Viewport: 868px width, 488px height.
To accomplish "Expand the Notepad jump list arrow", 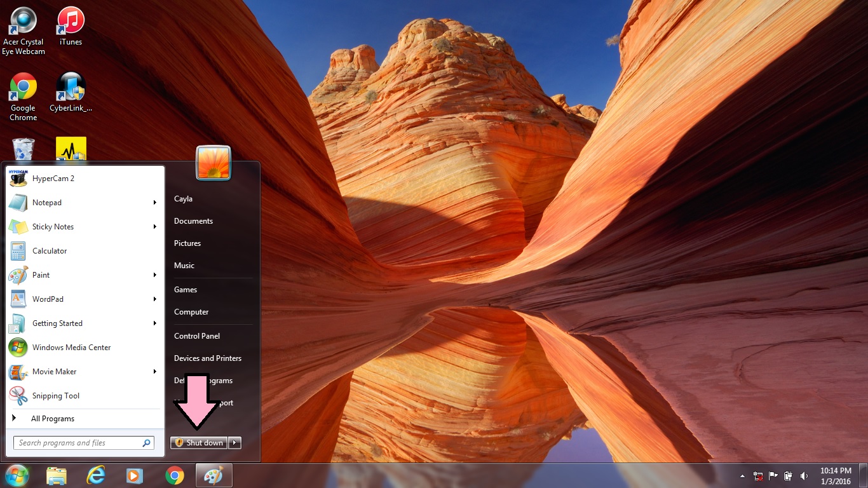I will pos(154,203).
